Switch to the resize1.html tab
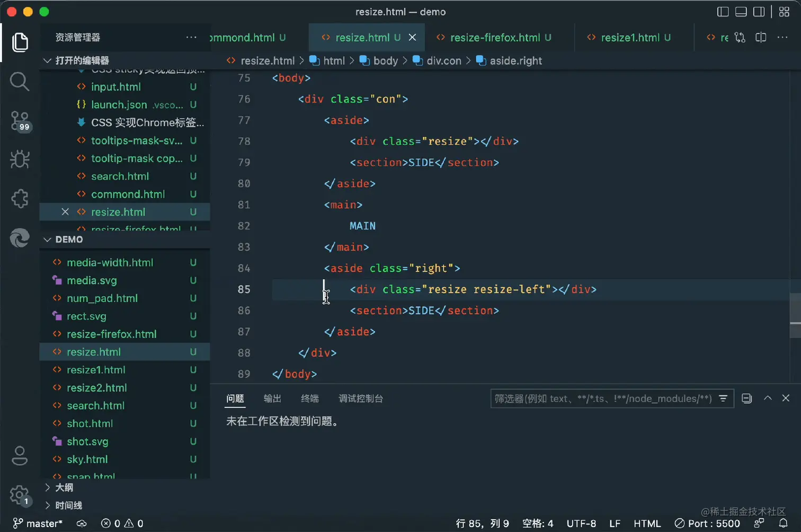 [630, 38]
